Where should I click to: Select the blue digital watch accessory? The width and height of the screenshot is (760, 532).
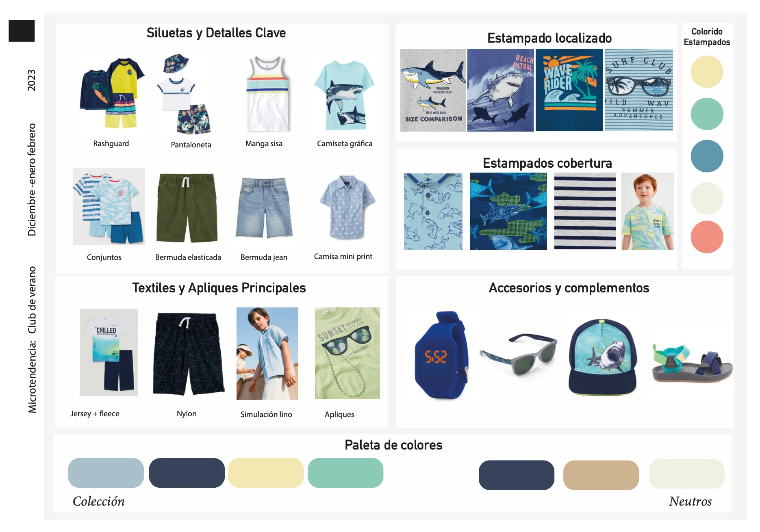coord(441,355)
